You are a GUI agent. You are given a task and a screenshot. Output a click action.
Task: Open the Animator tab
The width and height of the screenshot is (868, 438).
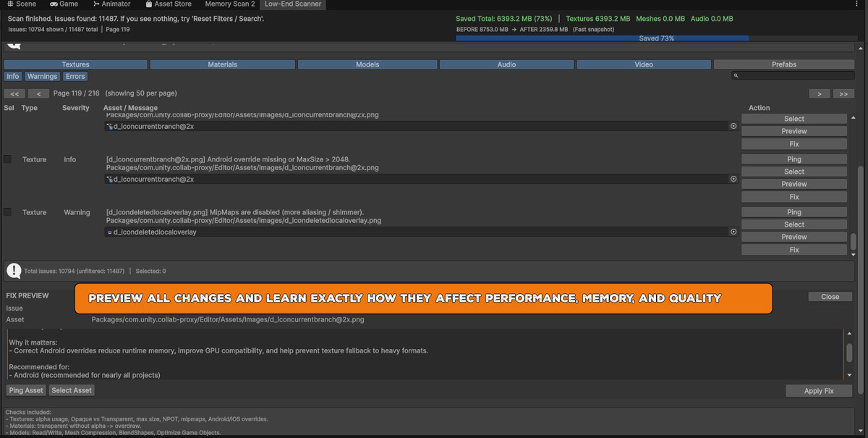111,4
